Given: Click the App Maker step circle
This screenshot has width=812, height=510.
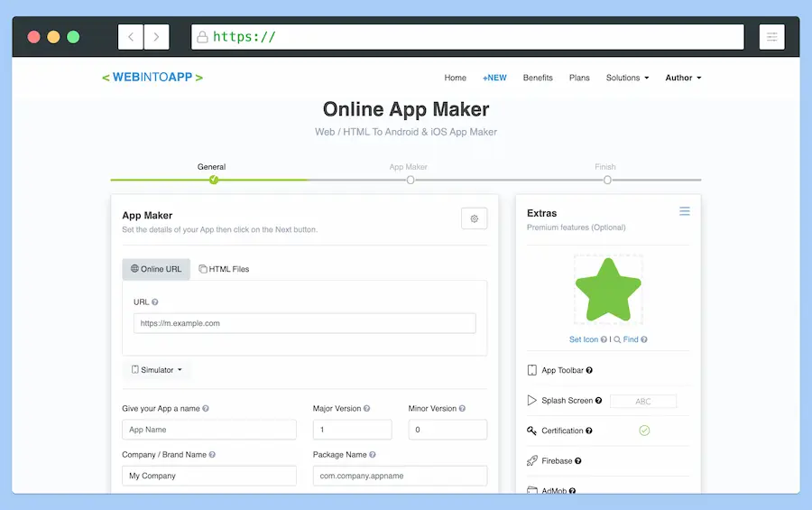Looking at the screenshot, I should pos(411,180).
